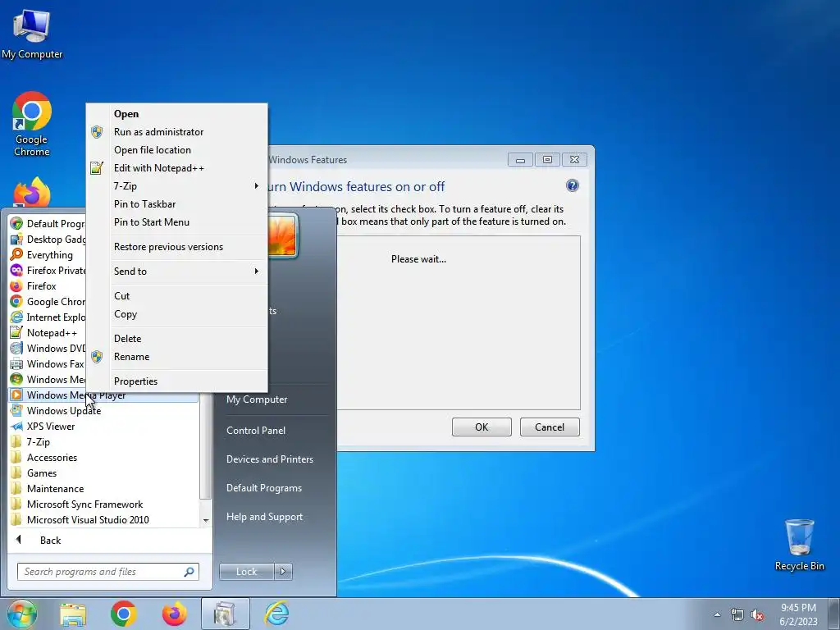Open Default Programs in right pane
The image size is (840, 630).
click(263, 488)
